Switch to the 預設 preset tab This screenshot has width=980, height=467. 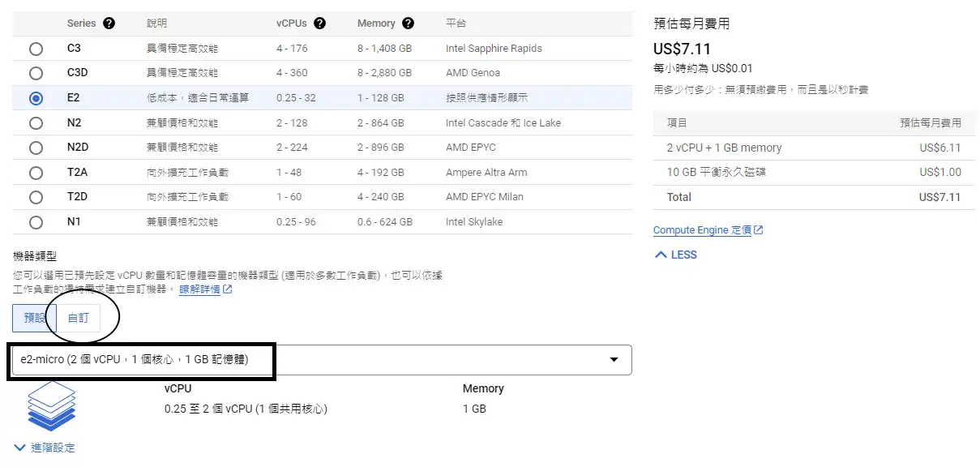coord(34,318)
